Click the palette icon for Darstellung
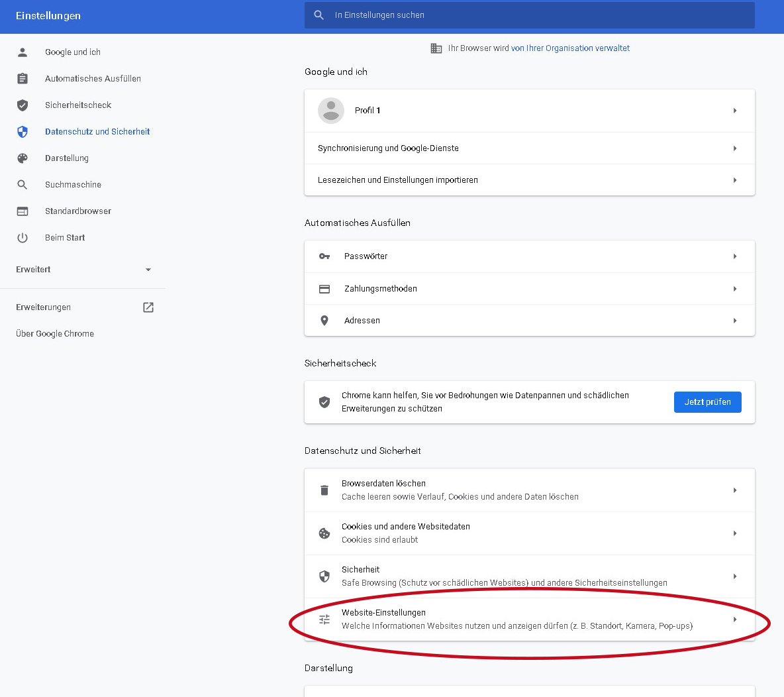784x697 pixels. [23, 158]
